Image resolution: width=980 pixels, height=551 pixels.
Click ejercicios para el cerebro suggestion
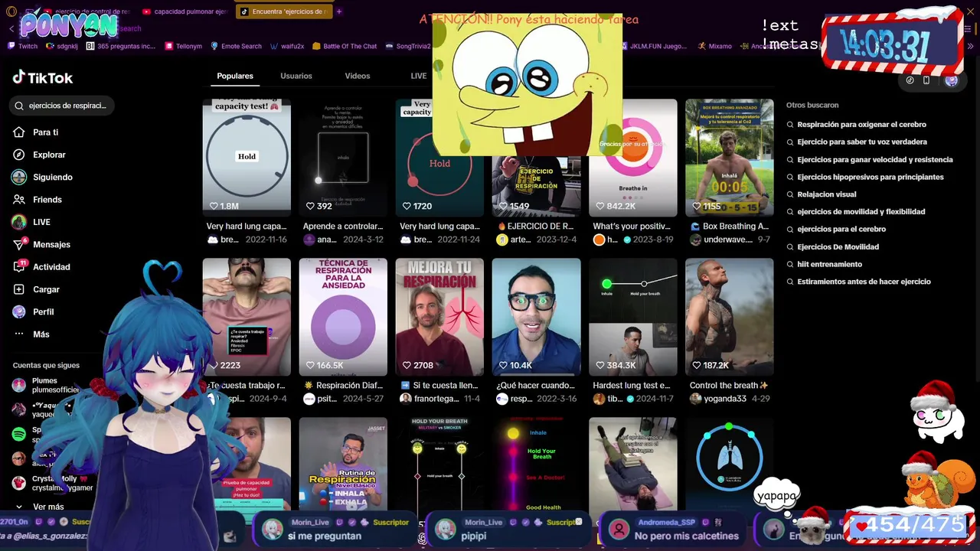click(841, 229)
